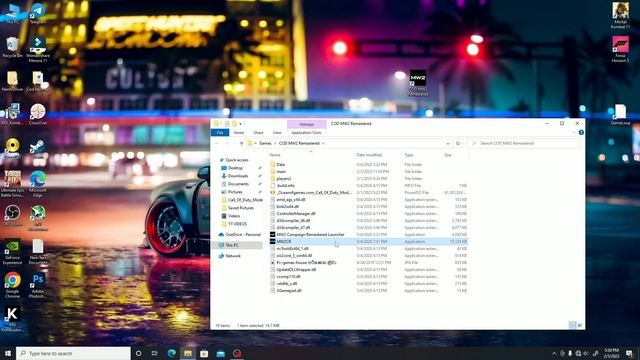Open the GameLoop desktop shortcut
640x360 pixels.
[x=620, y=115]
